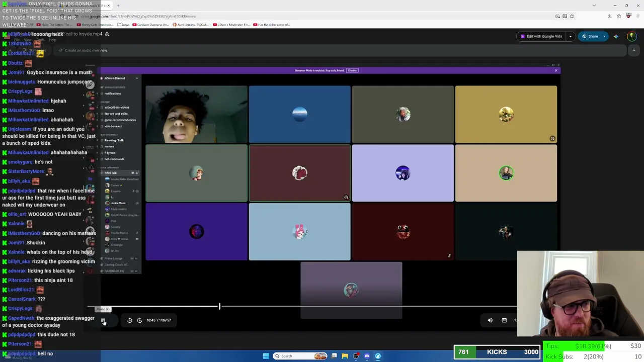Open the Windows Start menu
The width and height of the screenshot is (644, 362).
click(266, 356)
